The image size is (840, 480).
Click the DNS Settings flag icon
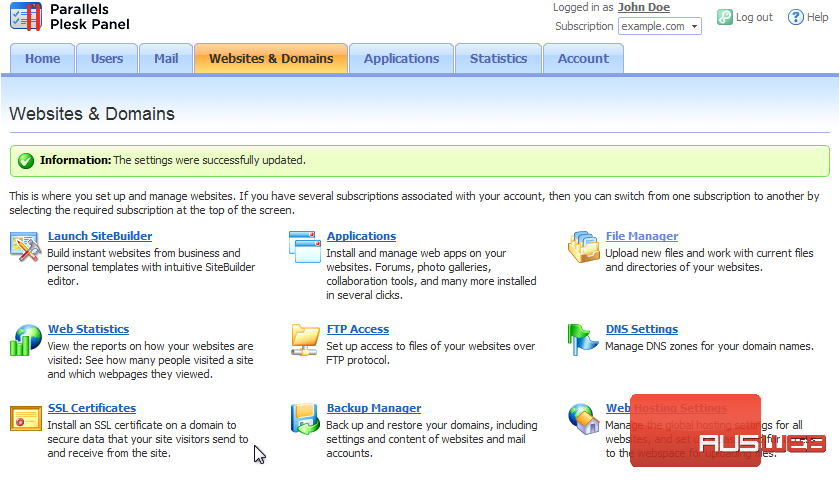(x=583, y=339)
